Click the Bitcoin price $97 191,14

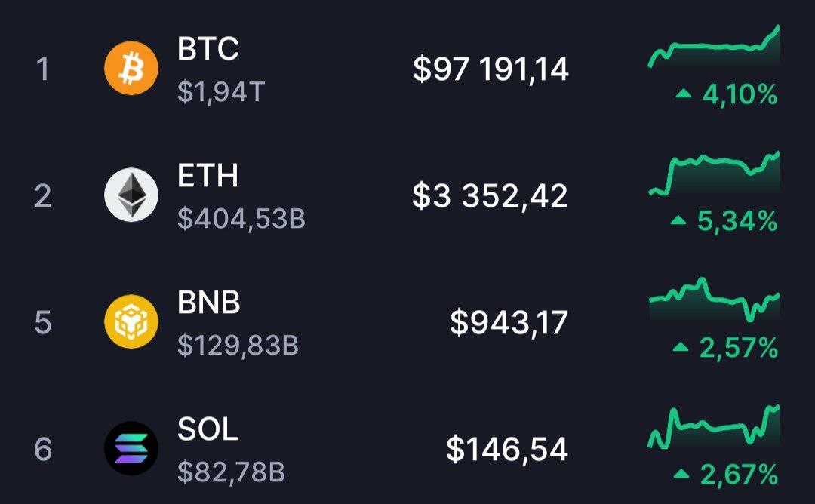tap(491, 69)
